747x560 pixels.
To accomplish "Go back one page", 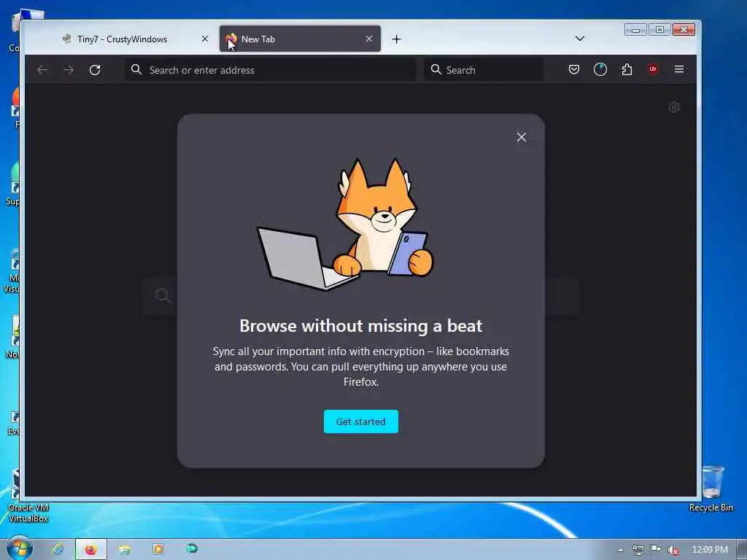I will [42, 70].
